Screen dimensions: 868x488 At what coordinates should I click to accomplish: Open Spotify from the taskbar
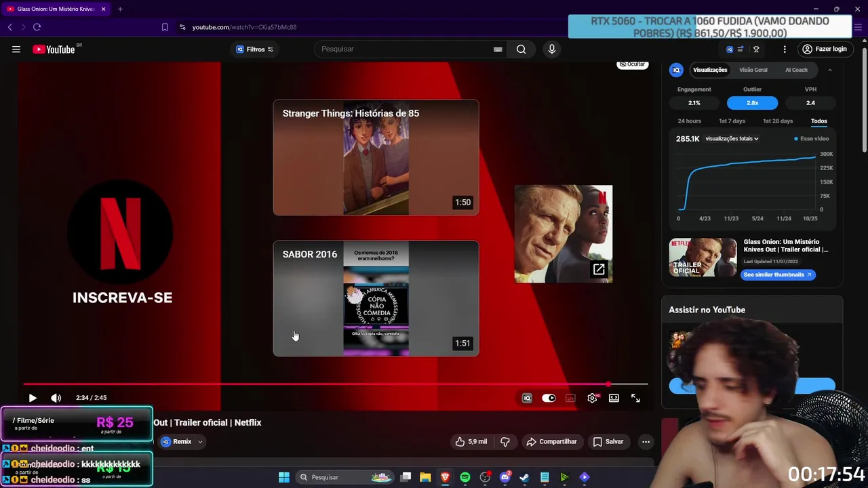point(465,477)
